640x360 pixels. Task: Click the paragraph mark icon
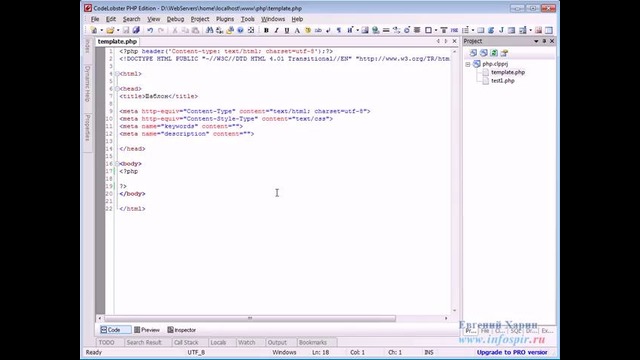339,30
